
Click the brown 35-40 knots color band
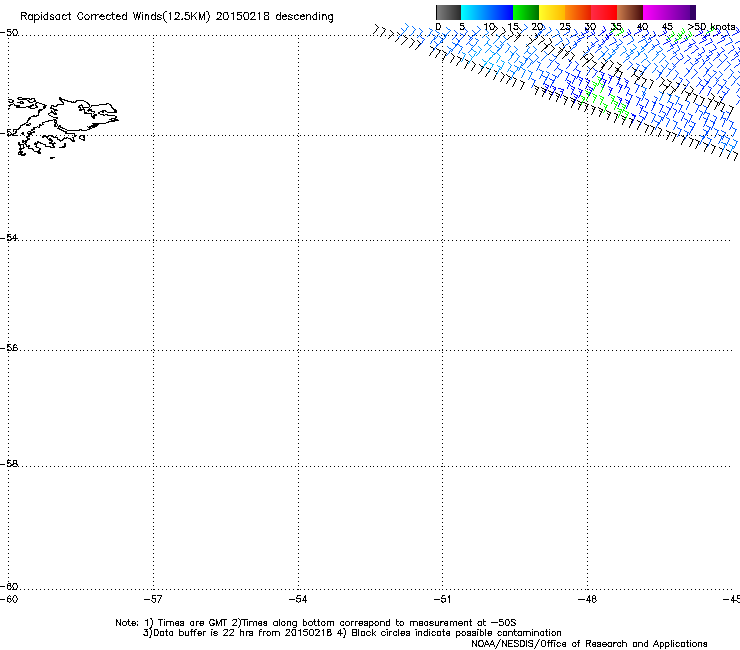click(630, 12)
